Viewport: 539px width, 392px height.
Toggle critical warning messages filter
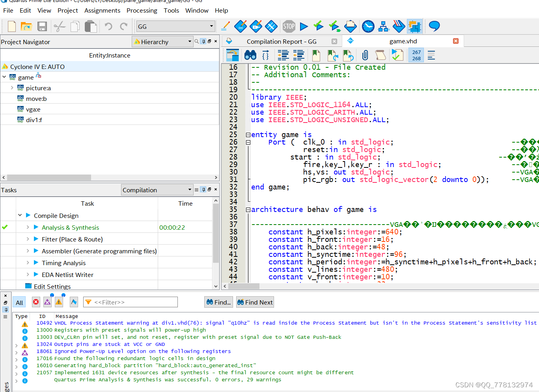(47, 302)
